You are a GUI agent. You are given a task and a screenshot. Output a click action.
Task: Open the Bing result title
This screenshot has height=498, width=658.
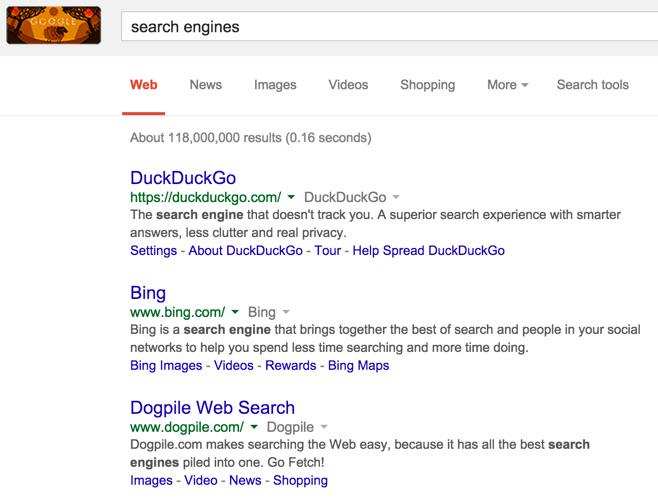coord(148,293)
